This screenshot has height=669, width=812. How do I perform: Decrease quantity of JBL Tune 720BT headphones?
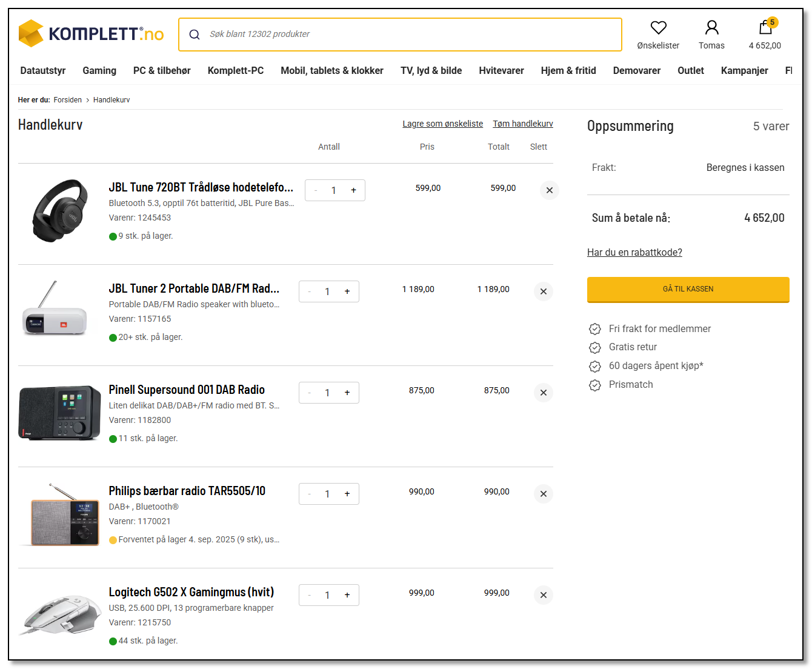click(316, 190)
